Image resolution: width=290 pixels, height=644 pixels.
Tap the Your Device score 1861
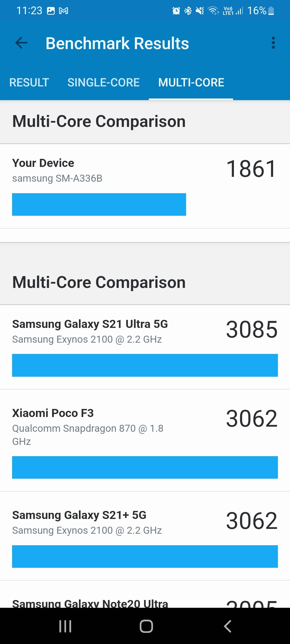pos(251,169)
